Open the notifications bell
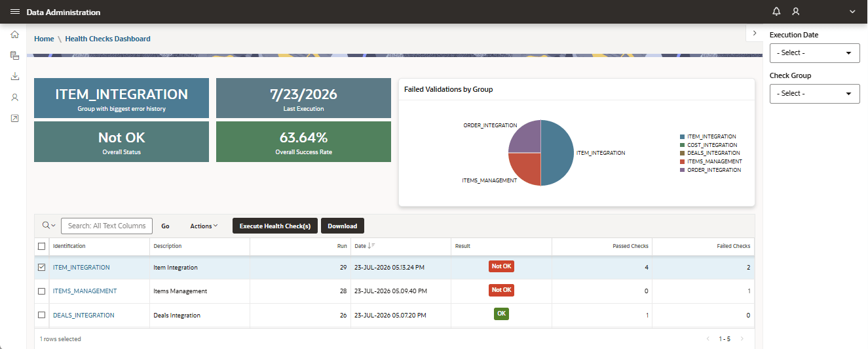This screenshot has width=868, height=349. pyautogui.click(x=777, y=12)
